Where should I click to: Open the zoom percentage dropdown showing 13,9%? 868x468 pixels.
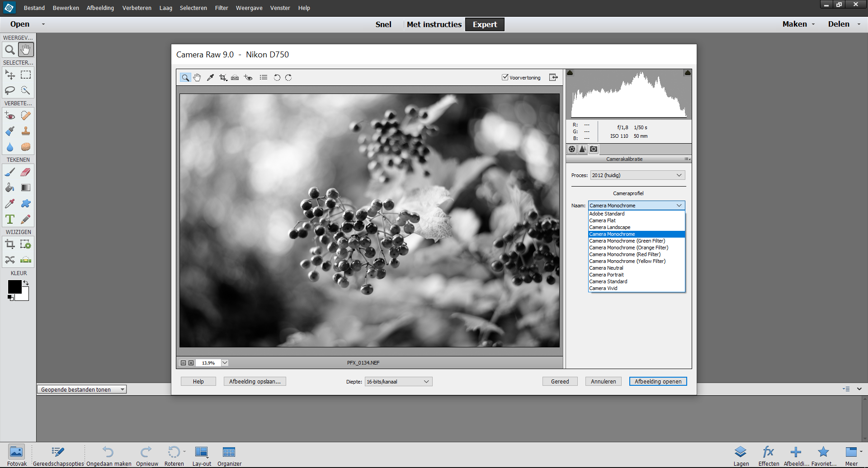coord(225,362)
